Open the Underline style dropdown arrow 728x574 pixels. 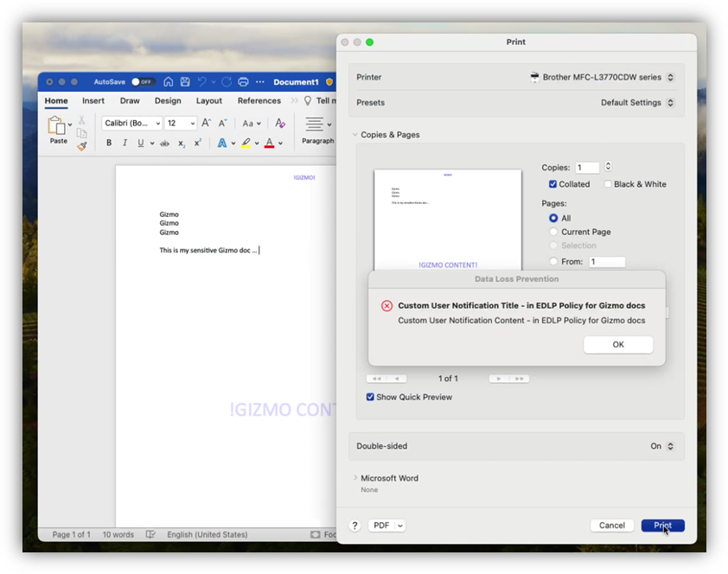152,143
